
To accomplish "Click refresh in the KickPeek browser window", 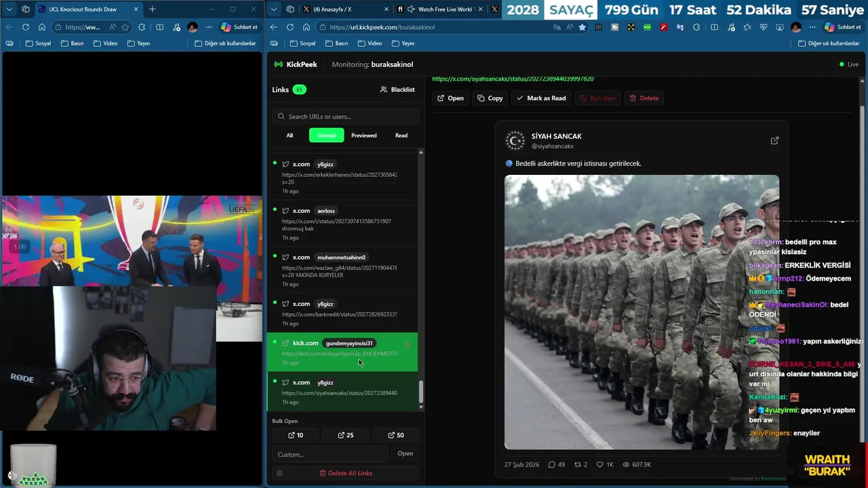I will [290, 27].
